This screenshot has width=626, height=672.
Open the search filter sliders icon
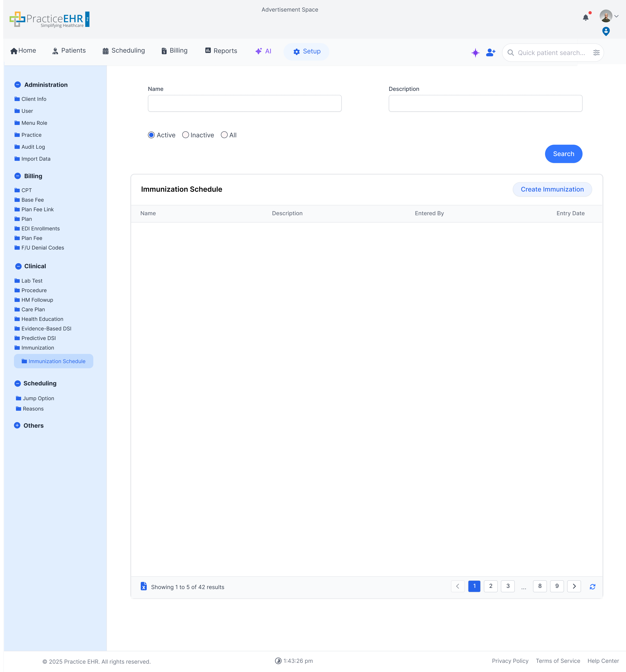click(596, 53)
